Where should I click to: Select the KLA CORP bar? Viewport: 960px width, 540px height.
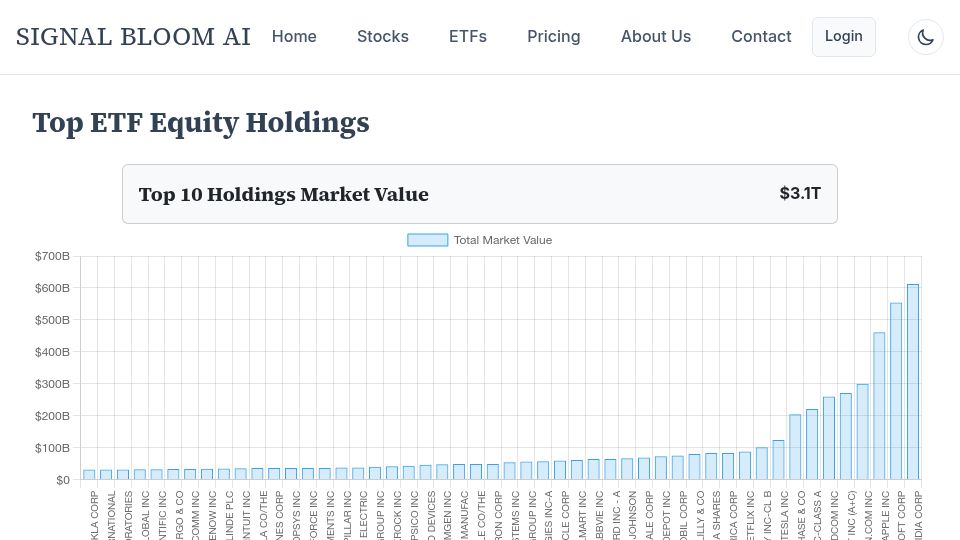click(89, 474)
